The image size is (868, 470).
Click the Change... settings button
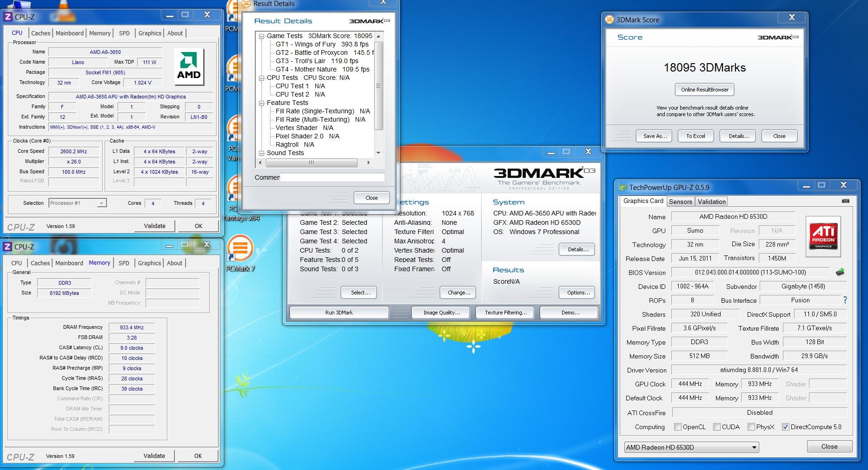point(458,293)
